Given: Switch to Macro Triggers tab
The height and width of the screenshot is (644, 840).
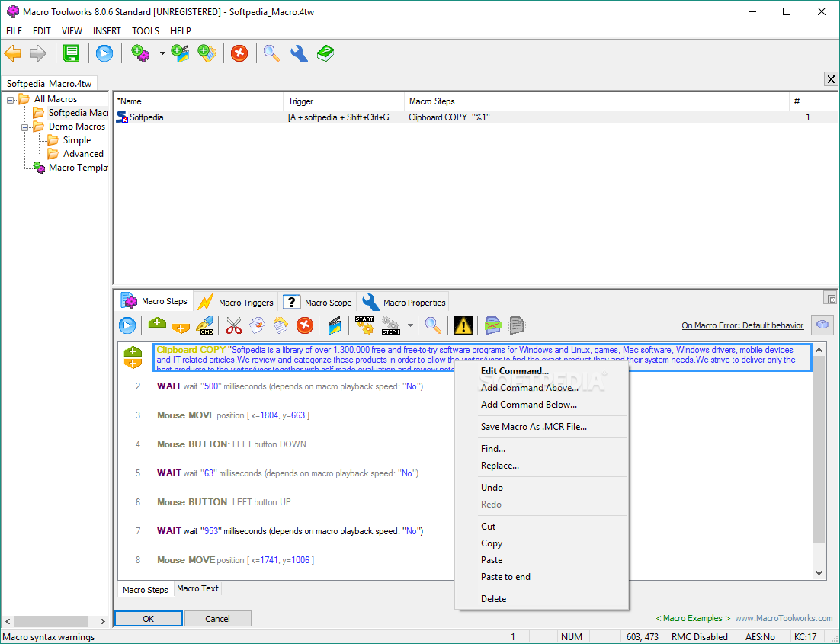Looking at the screenshot, I should click(x=236, y=302).
